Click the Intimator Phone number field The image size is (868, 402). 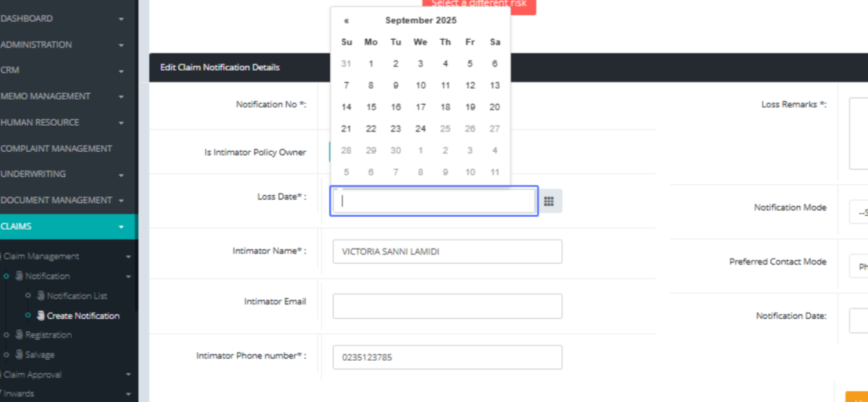(447, 357)
